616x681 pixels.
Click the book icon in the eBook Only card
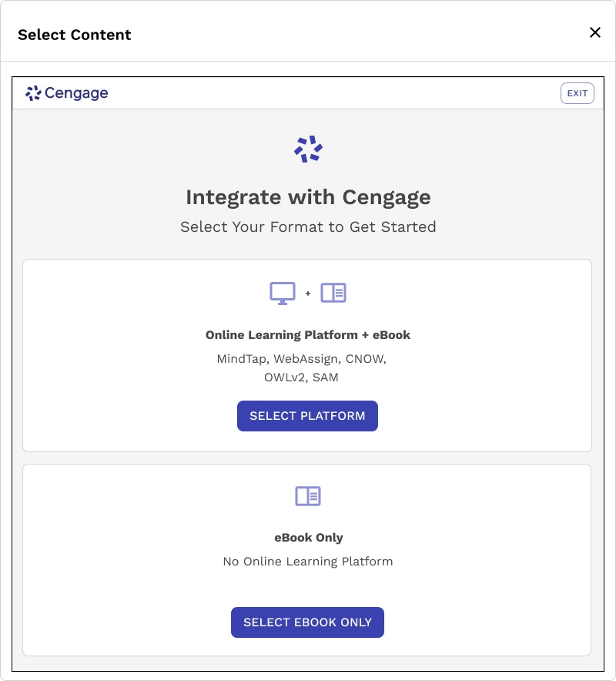pos(308,496)
